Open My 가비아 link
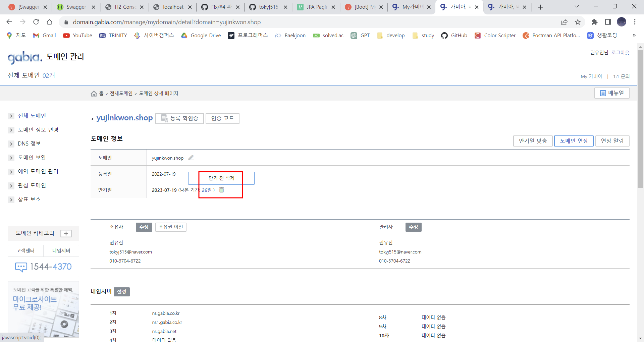The height and width of the screenshot is (342, 644). [x=591, y=76]
